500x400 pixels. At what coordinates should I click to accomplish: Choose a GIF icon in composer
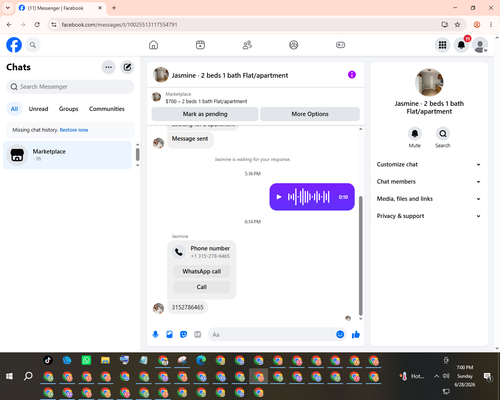(198, 334)
